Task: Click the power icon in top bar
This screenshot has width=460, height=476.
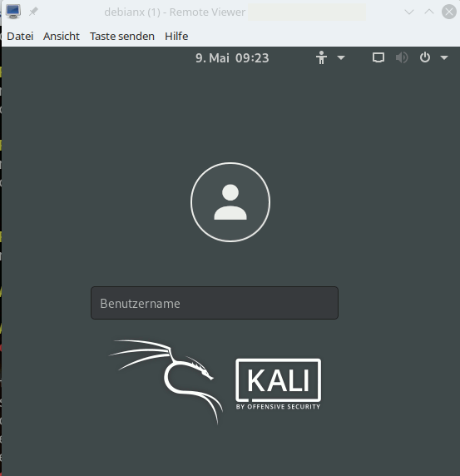Action: coord(425,57)
